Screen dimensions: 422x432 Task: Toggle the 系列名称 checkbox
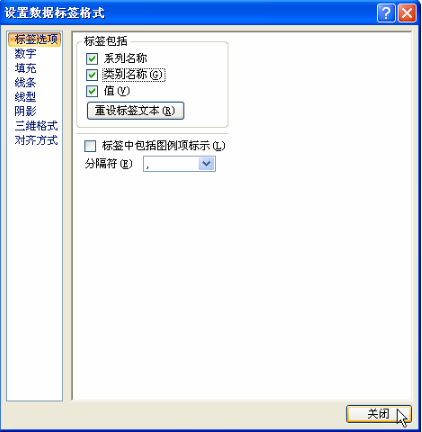[x=92, y=59]
